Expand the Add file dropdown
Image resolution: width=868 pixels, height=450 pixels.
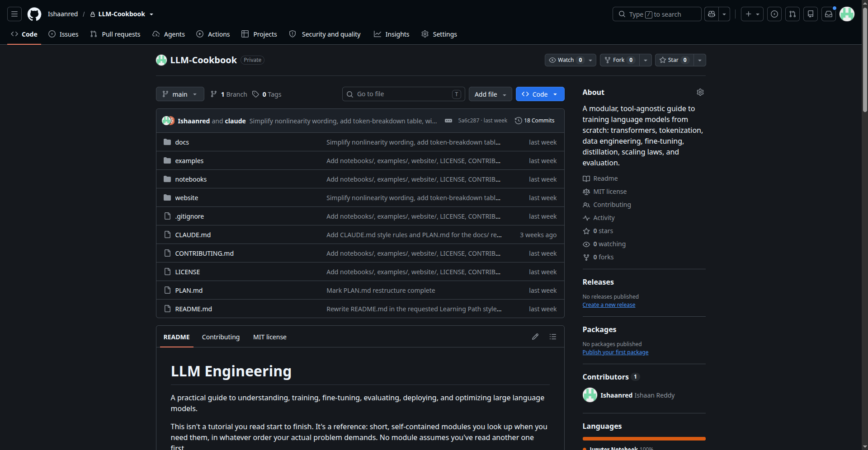[x=491, y=94]
